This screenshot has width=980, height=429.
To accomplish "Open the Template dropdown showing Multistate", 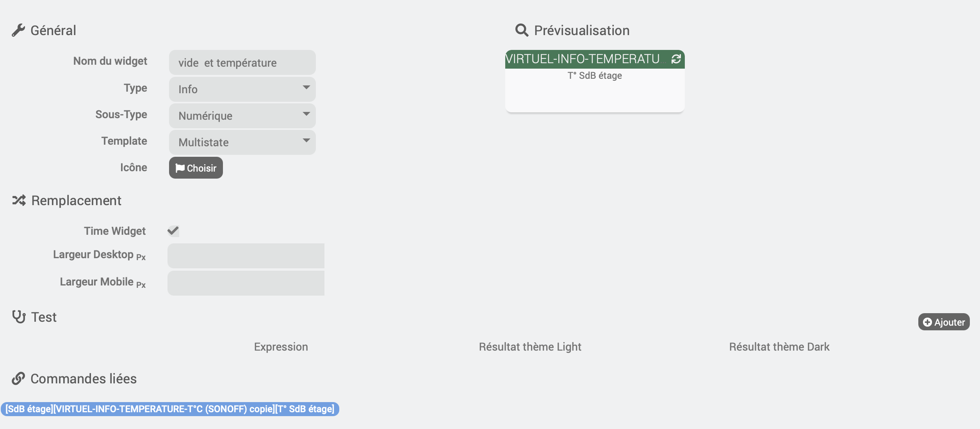I will [242, 142].
